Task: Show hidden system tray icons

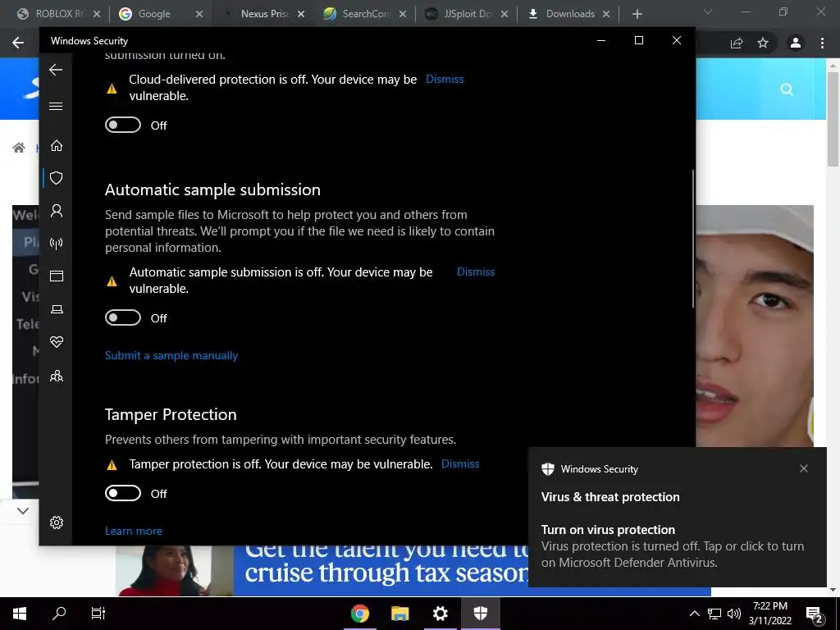Action: 694,614
